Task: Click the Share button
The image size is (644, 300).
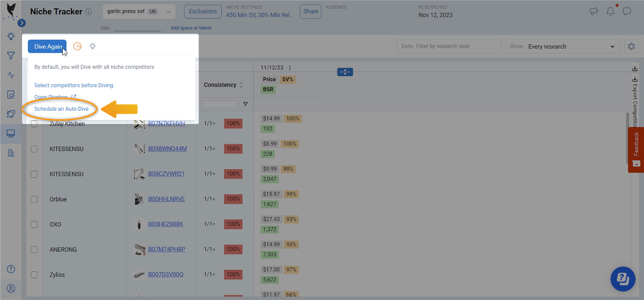Action: point(310,12)
